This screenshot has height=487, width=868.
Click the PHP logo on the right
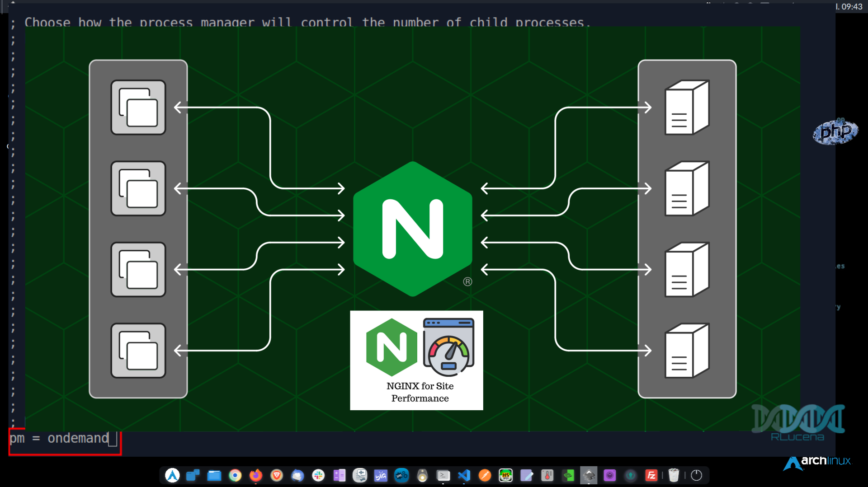point(835,132)
